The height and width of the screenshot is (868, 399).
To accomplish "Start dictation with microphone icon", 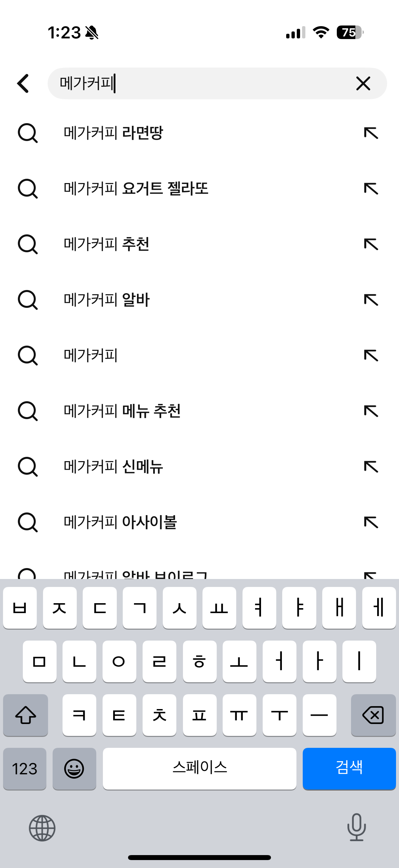I will point(357,827).
